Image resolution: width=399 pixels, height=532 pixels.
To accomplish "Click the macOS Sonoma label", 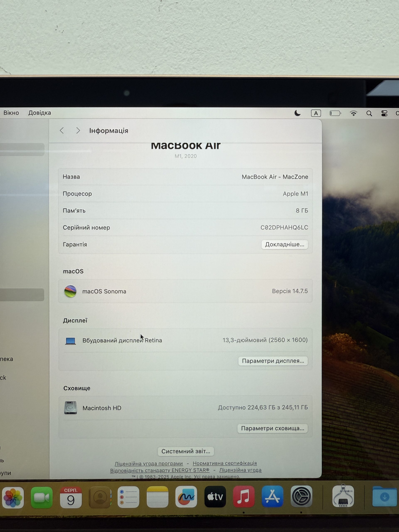I will [104, 291].
